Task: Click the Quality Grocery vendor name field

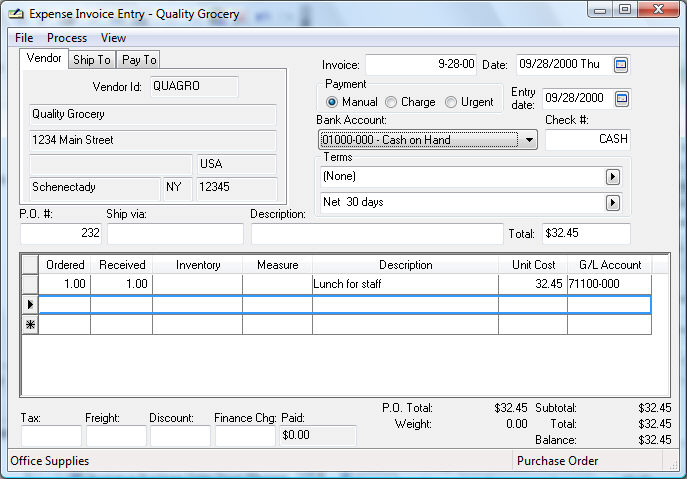Action: point(153,115)
